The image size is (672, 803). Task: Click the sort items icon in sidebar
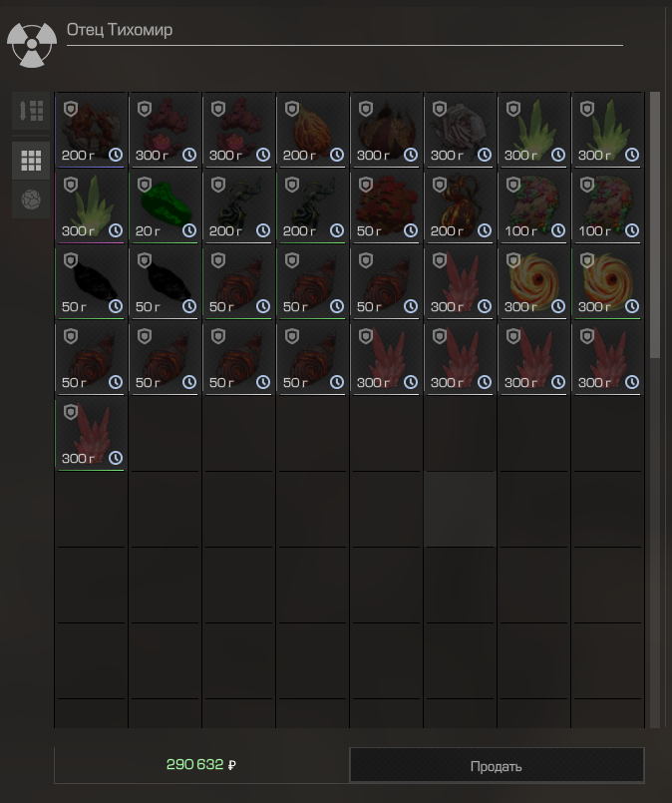[31, 111]
